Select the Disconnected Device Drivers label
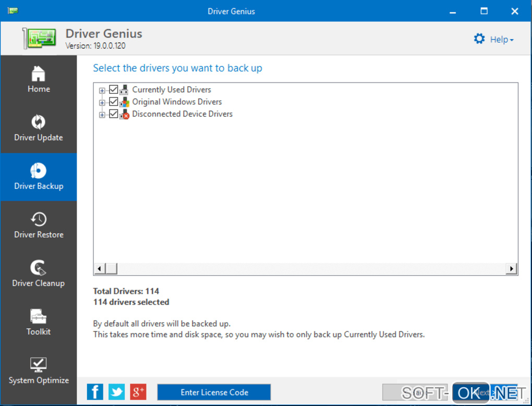 [x=182, y=114]
